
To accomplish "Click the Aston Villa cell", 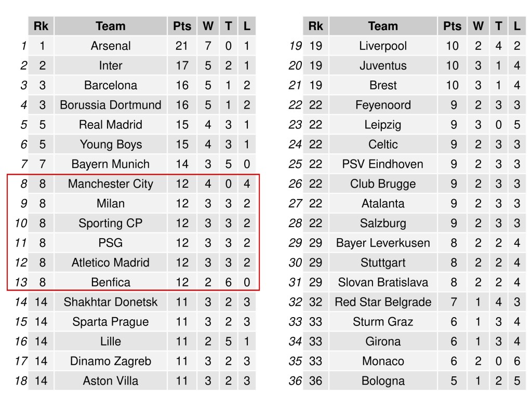I will tap(111, 381).
